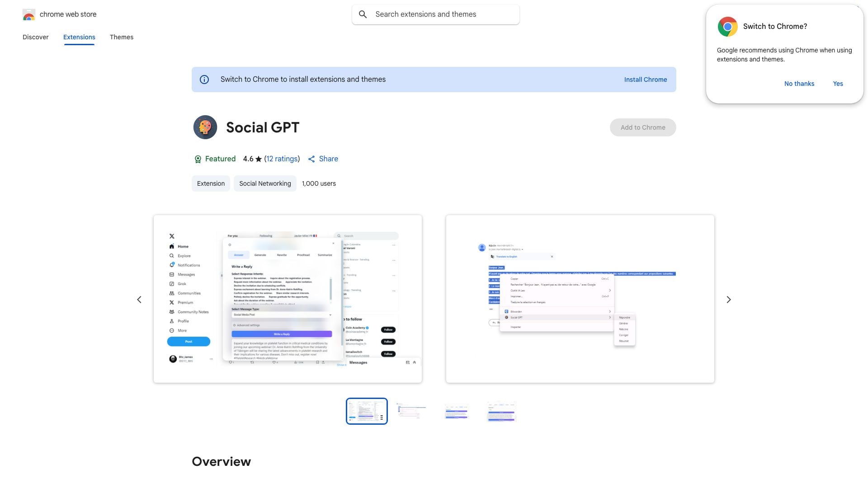
Task: Click the Social Networking category chip
Action: (x=265, y=183)
